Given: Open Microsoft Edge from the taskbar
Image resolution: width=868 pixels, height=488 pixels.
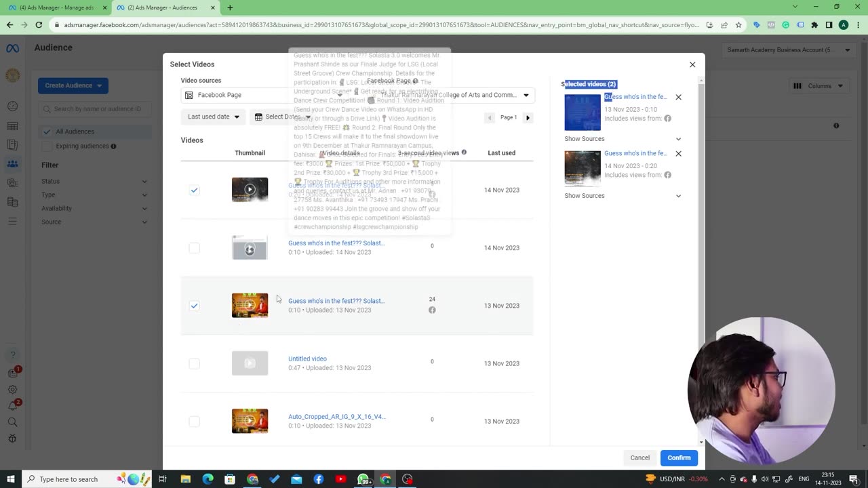Looking at the screenshot, I should click(208, 479).
